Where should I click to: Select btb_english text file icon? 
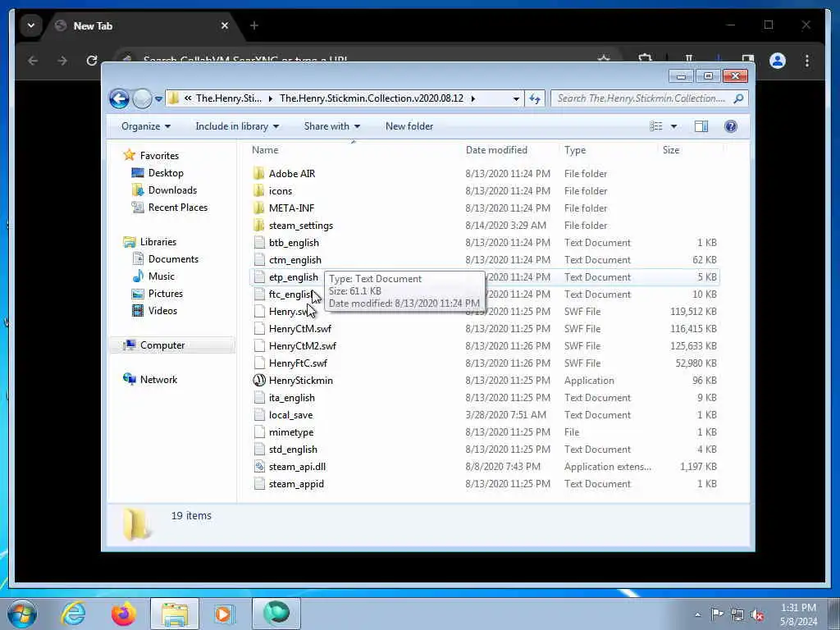click(x=259, y=243)
